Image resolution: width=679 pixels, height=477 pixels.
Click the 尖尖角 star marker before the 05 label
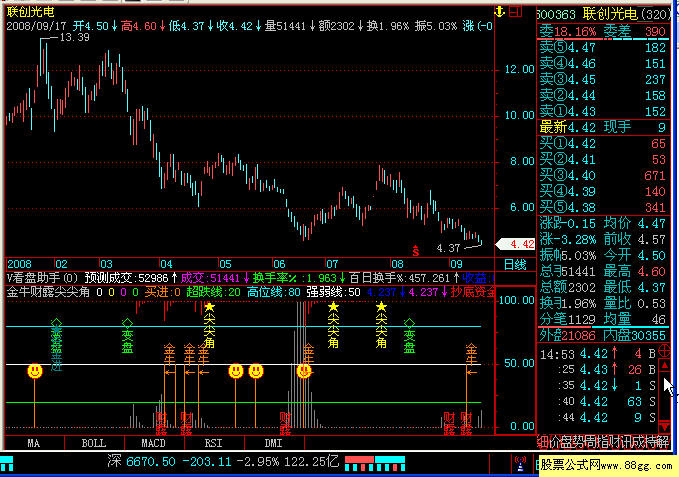[209, 326]
